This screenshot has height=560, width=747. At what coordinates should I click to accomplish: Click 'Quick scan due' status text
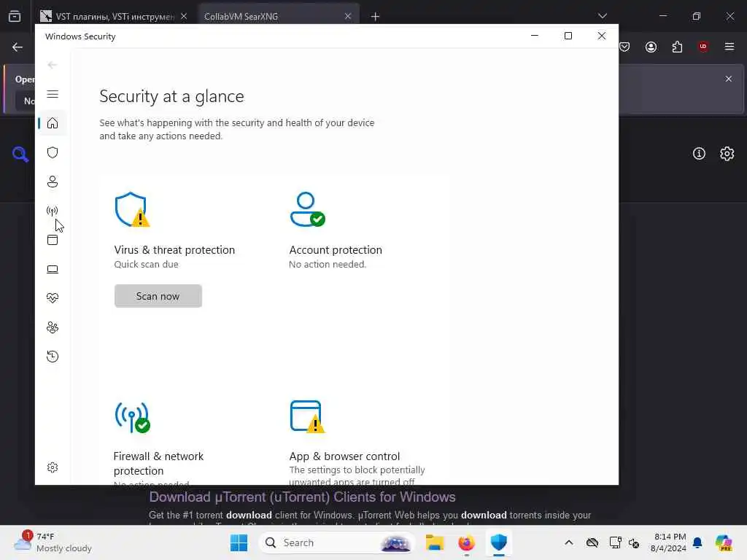pos(146,264)
